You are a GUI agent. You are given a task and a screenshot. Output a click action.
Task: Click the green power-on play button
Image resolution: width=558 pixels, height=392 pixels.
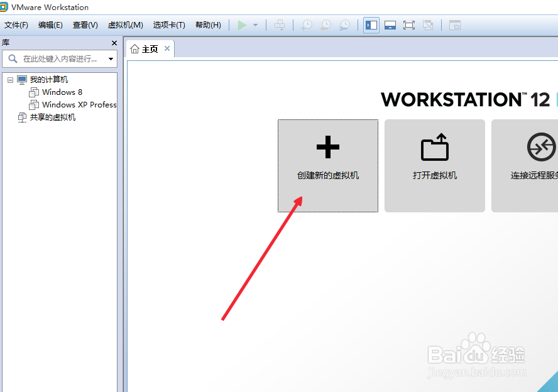(x=242, y=25)
